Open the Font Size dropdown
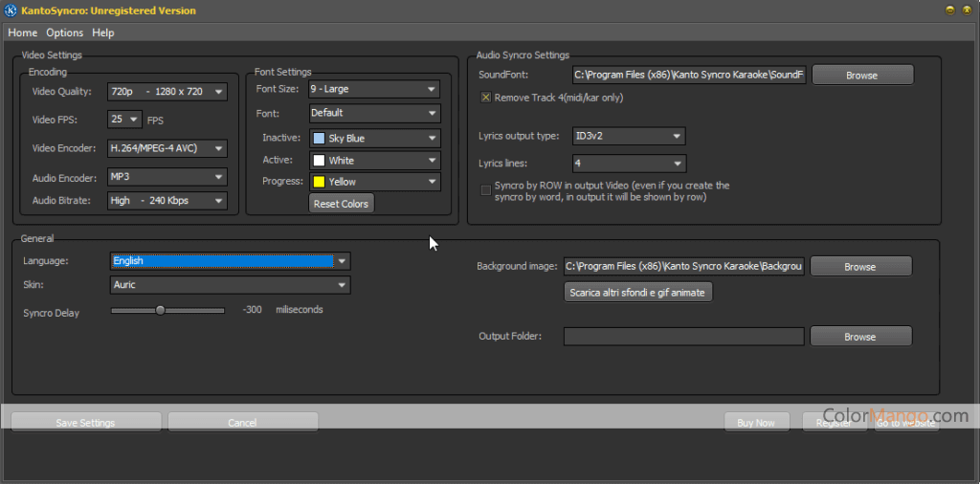The image size is (980, 484). click(x=374, y=89)
